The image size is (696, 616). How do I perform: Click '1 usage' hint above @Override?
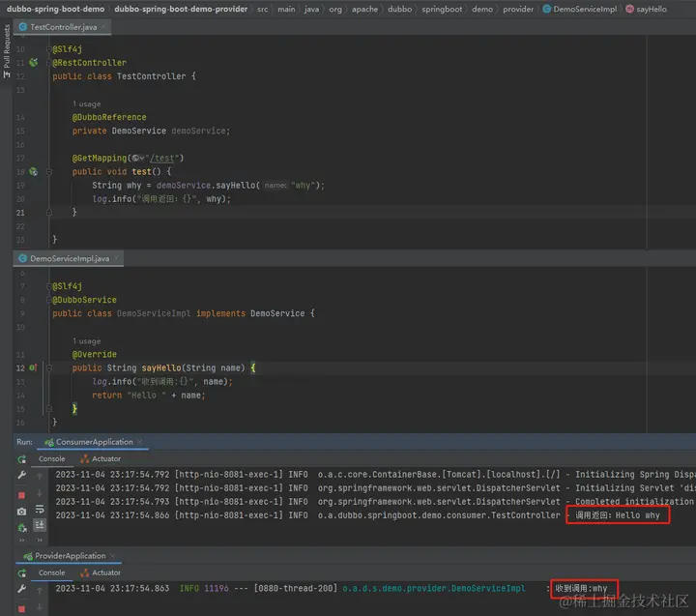click(x=87, y=341)
